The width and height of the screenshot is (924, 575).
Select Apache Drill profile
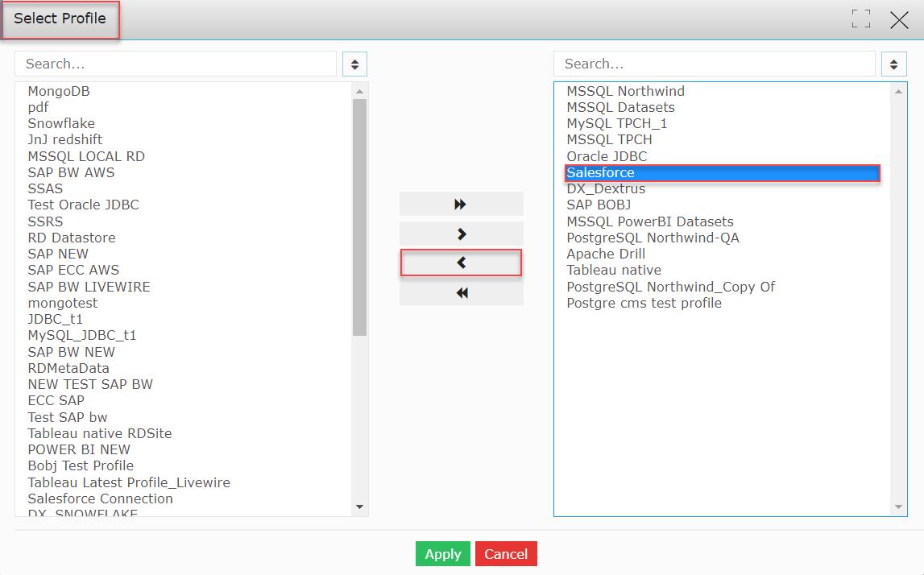tap(606, 254)
